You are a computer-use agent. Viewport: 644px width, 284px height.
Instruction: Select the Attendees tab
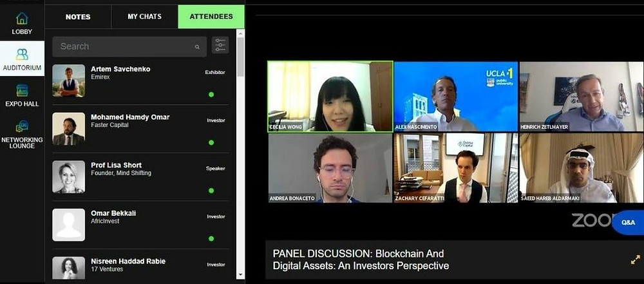coord(211,17)
